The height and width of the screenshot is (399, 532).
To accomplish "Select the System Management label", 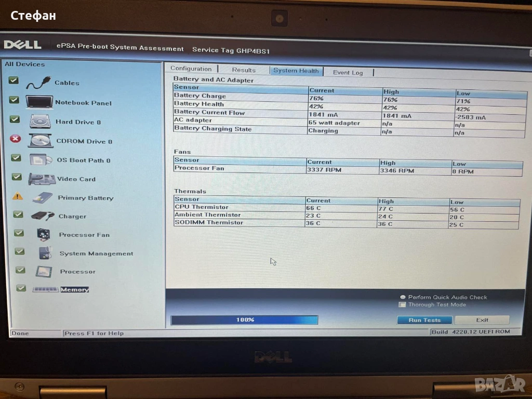I will [x=96, y=254].
